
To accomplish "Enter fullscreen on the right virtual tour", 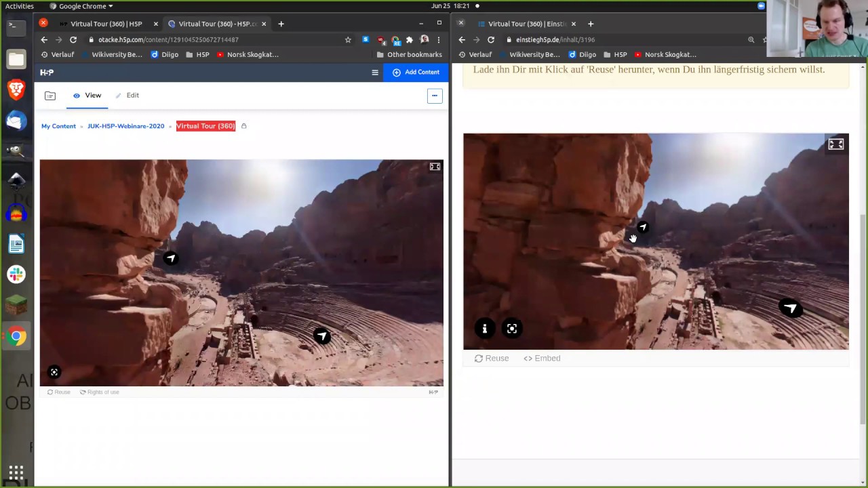I will (836, 144).
